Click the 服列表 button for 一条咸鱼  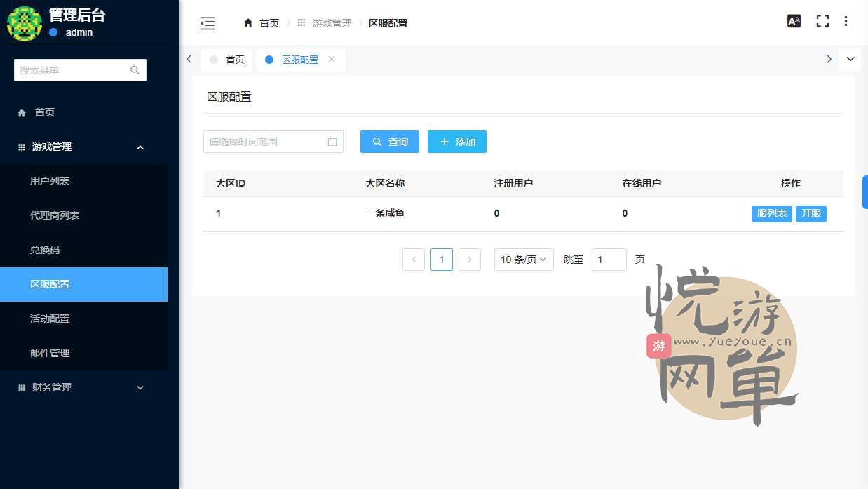tap(771, 213)
